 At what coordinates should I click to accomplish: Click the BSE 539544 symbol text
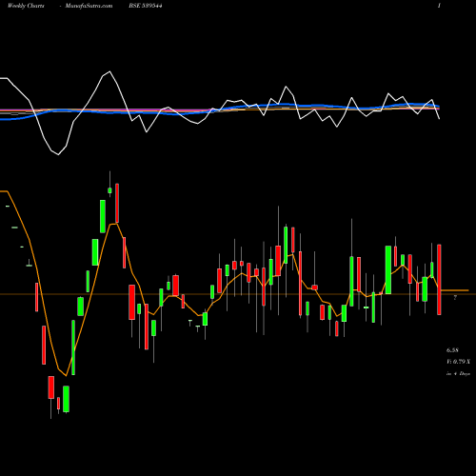pyautogui.click(x=146, y=6)
